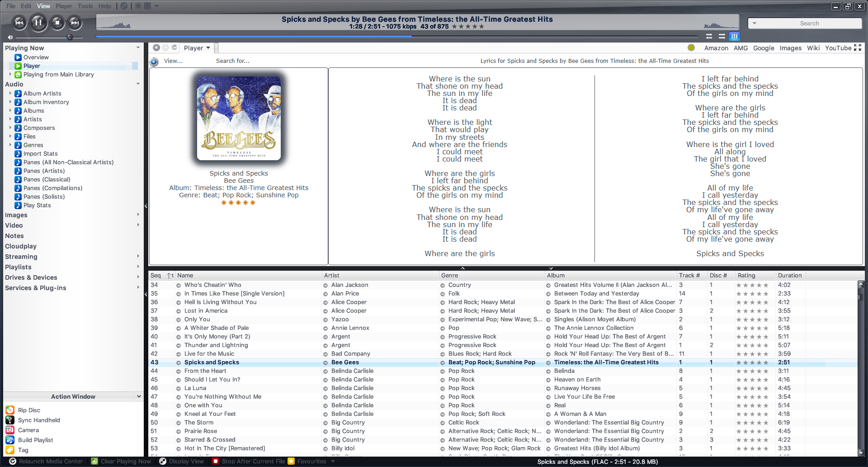Click Search for... in the lyrics pane

click(x=232, y=61)
